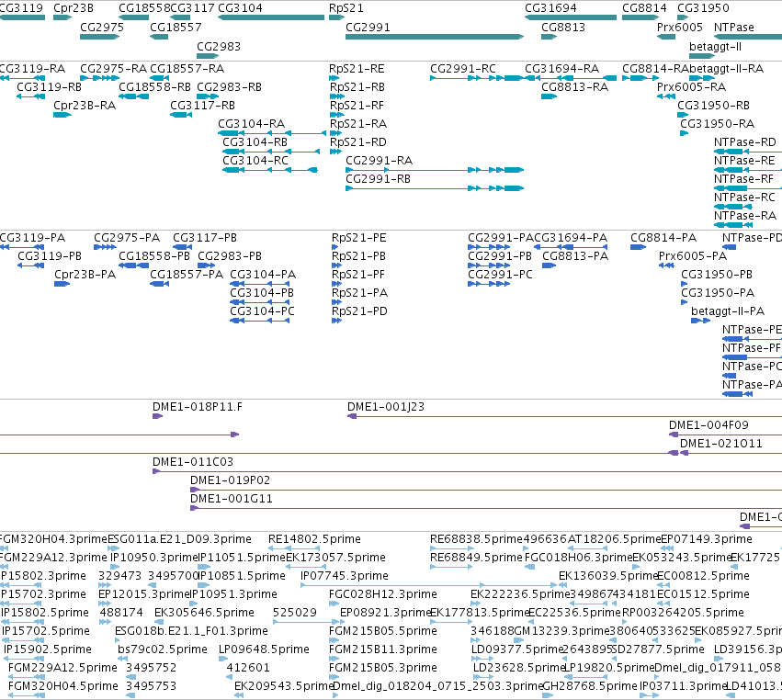Click the RpS21 gene label
The width and height of the screenshot is (782, 700).
tap(346, 8)
